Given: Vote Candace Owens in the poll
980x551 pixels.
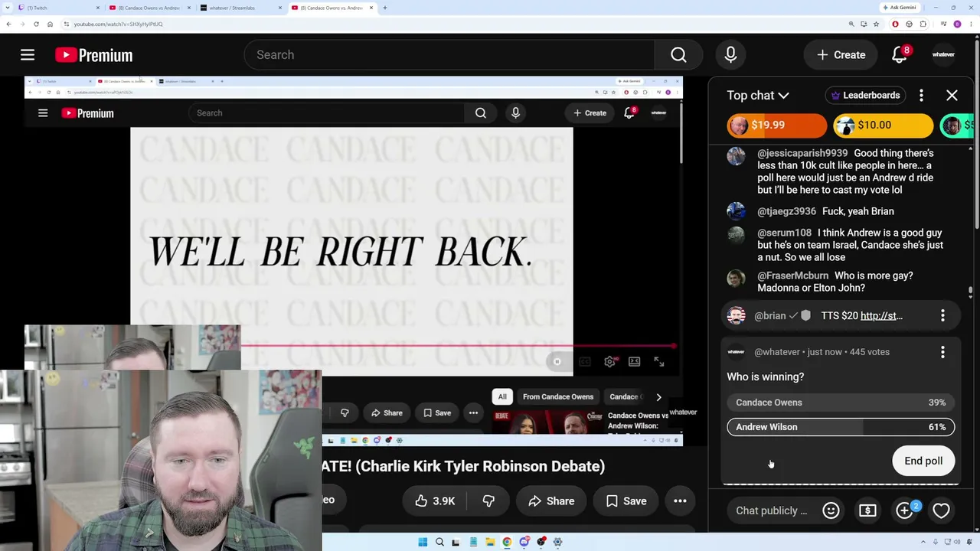Looking at the screenshot, I should pos(841,403).
